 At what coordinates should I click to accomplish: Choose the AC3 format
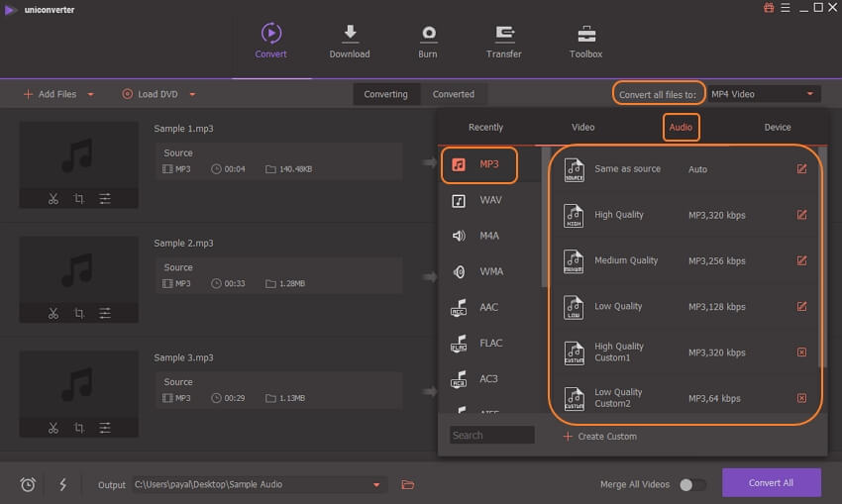pos(489,379)
